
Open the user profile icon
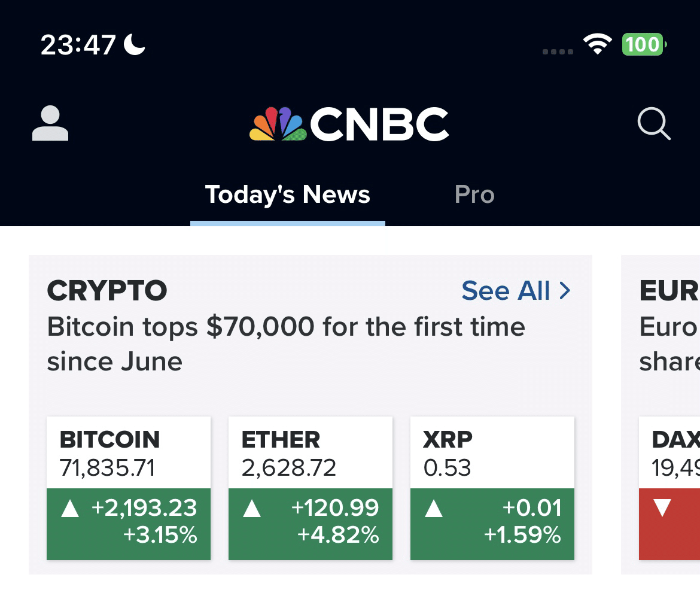50,124
